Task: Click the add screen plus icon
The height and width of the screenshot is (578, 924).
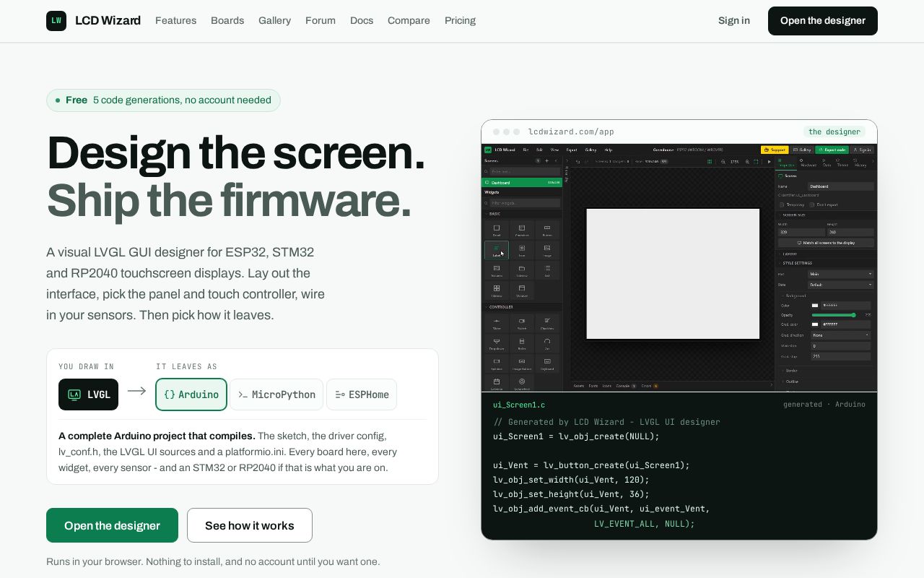Action: [546, 160]
